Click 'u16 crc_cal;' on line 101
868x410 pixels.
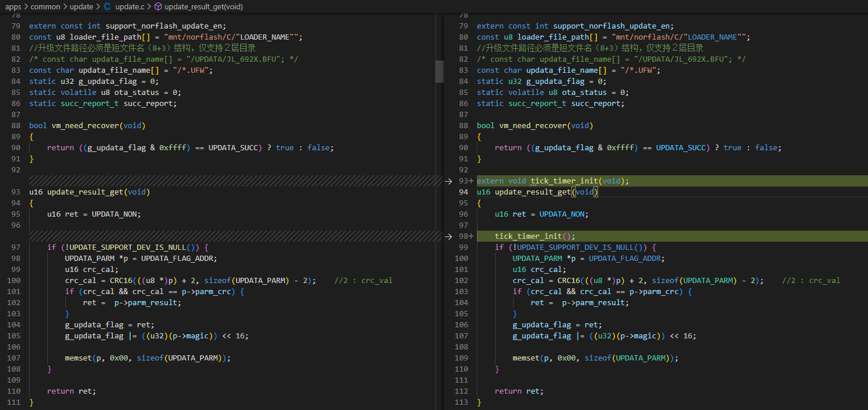click(x=539, y=270)
